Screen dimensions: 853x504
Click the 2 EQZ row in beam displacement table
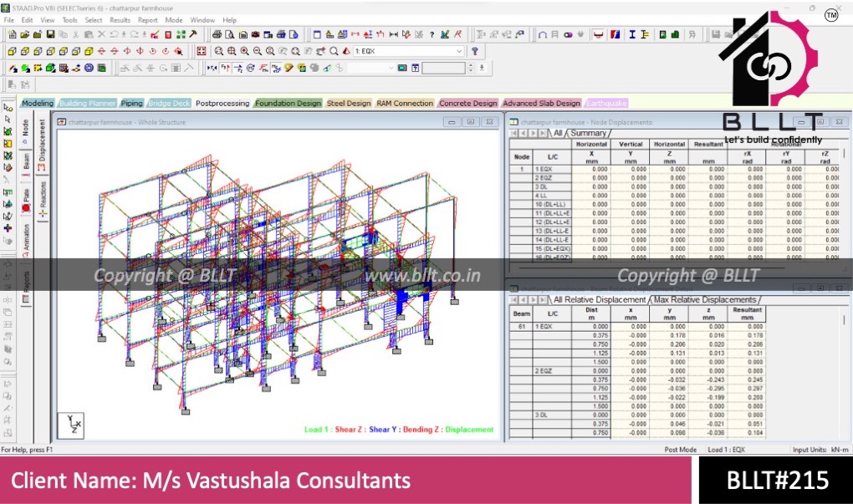click(552, 371)
